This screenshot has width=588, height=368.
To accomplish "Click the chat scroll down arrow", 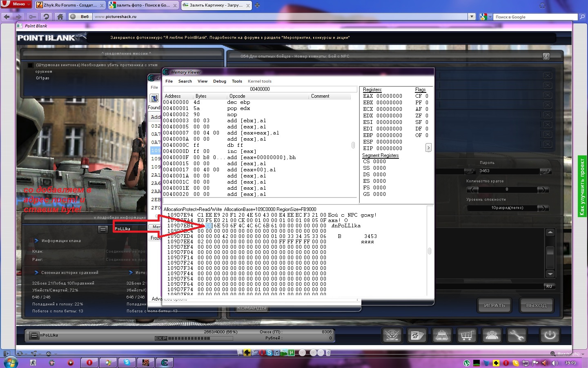I will 550,274.
